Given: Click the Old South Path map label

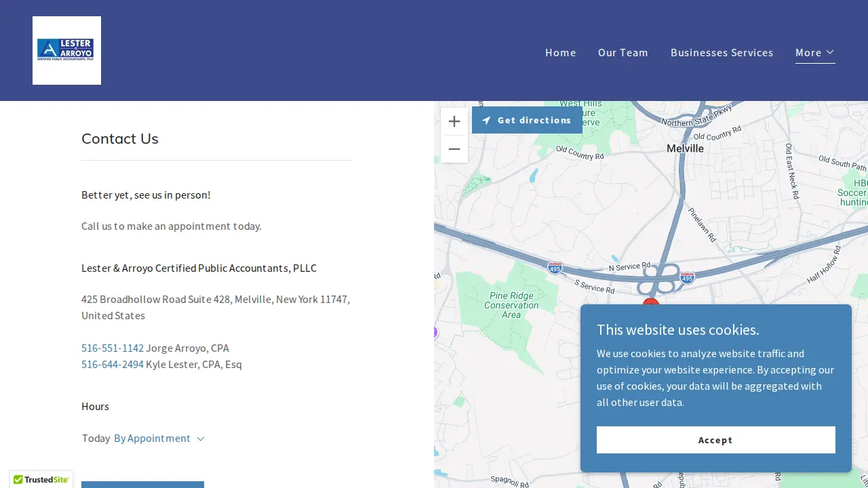Looking at the screenshot, I should click(842, 163).
